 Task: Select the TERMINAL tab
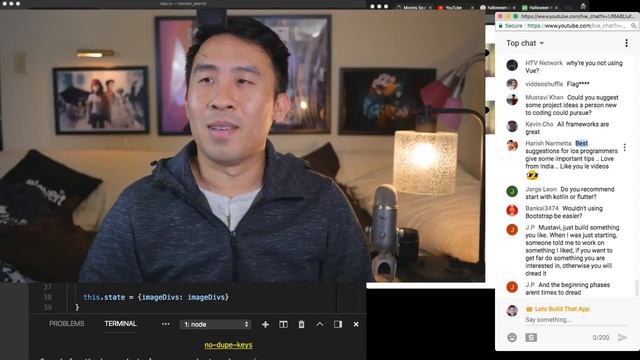pos(120,324)
